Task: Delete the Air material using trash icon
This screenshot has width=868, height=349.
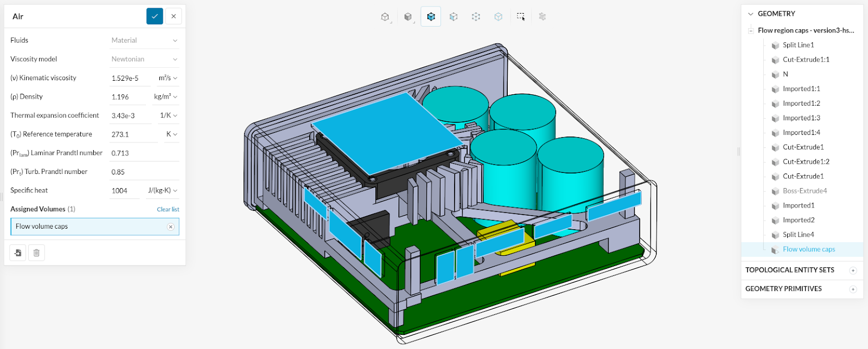Action: pyautogui.click(x=36, y=253)
